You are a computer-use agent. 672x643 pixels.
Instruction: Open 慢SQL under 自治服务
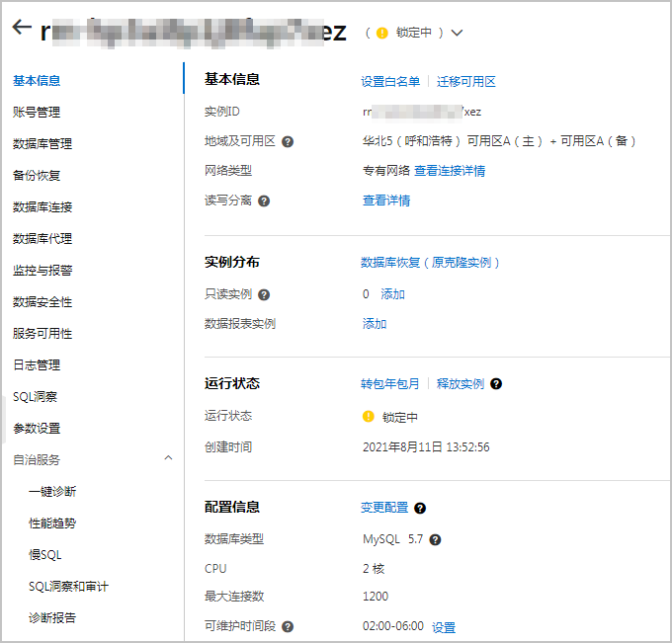pos(45,555)
